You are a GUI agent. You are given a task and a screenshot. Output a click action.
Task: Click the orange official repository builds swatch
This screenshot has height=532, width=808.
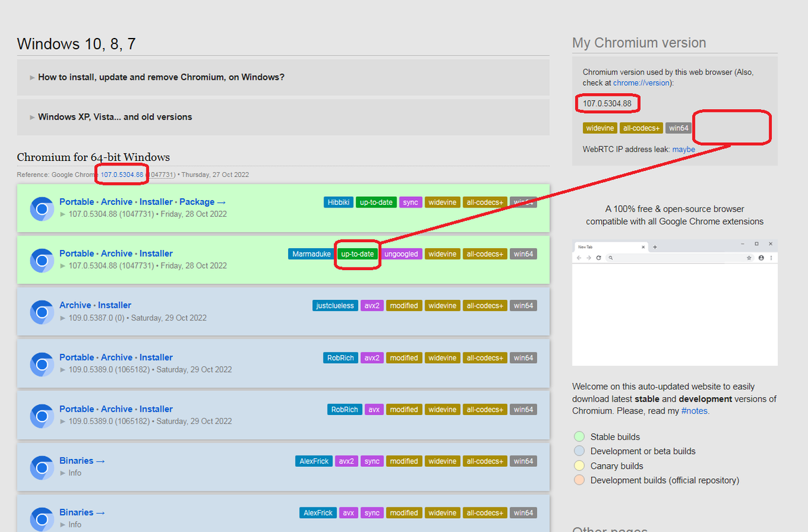tap(579, 480)
